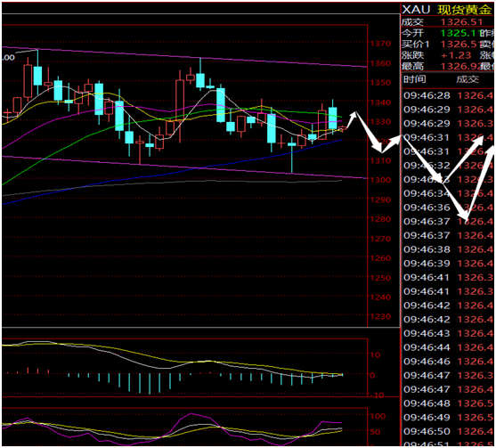
Task: Select the 09:46:50 tick row
Action: (x=448, y=431)
